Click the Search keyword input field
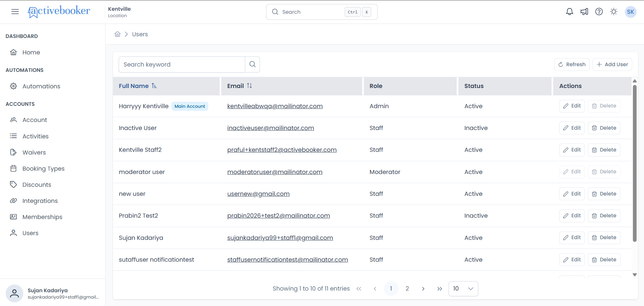Viewport: 644px width, 306px height. 182,64
